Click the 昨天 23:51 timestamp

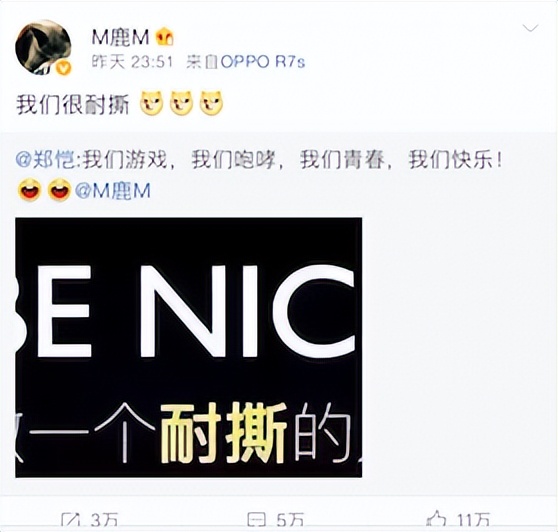tap(132, 62)
